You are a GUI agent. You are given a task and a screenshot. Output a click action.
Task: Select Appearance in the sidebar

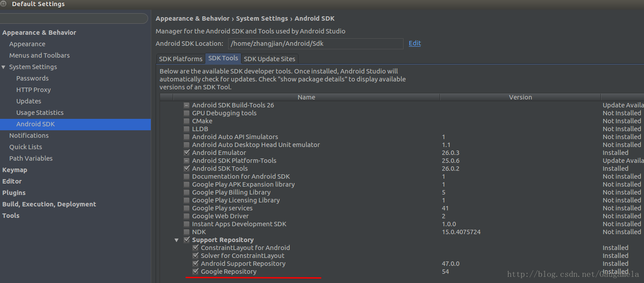(27, 44)
